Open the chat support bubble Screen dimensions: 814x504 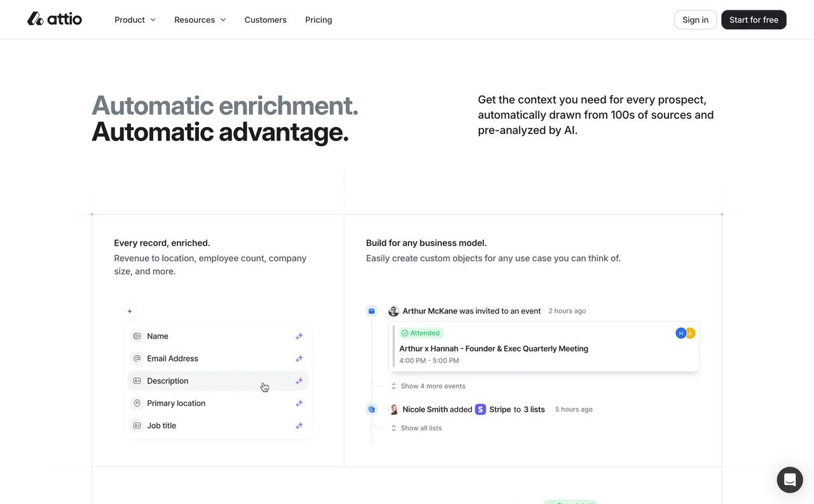[790, 480]
